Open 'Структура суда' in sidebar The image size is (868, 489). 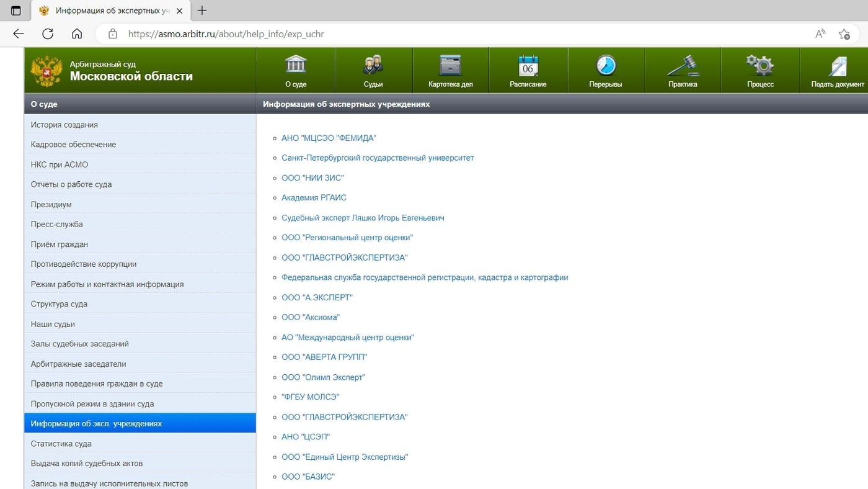click(140, 304)
